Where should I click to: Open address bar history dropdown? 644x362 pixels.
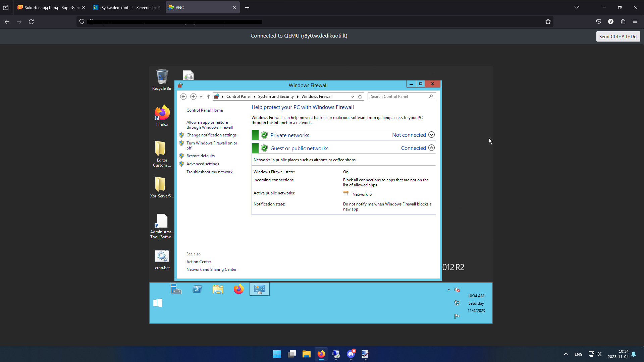[x=353, y=97]
